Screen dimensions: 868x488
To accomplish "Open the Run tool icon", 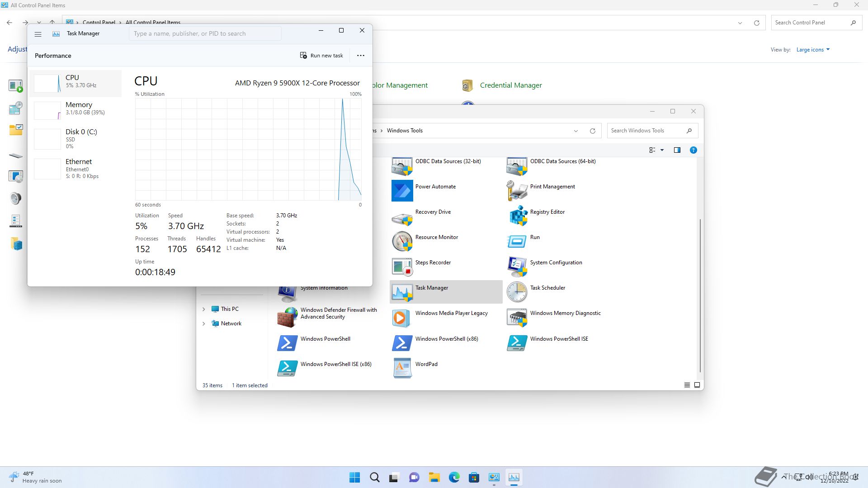I will tap(517, 241).
